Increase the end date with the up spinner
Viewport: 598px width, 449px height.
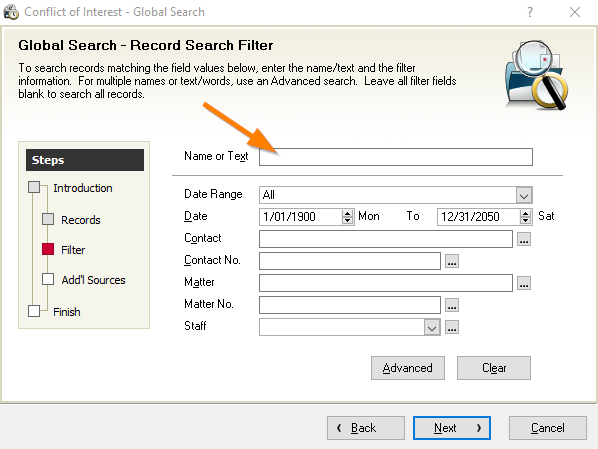[526, 213]
